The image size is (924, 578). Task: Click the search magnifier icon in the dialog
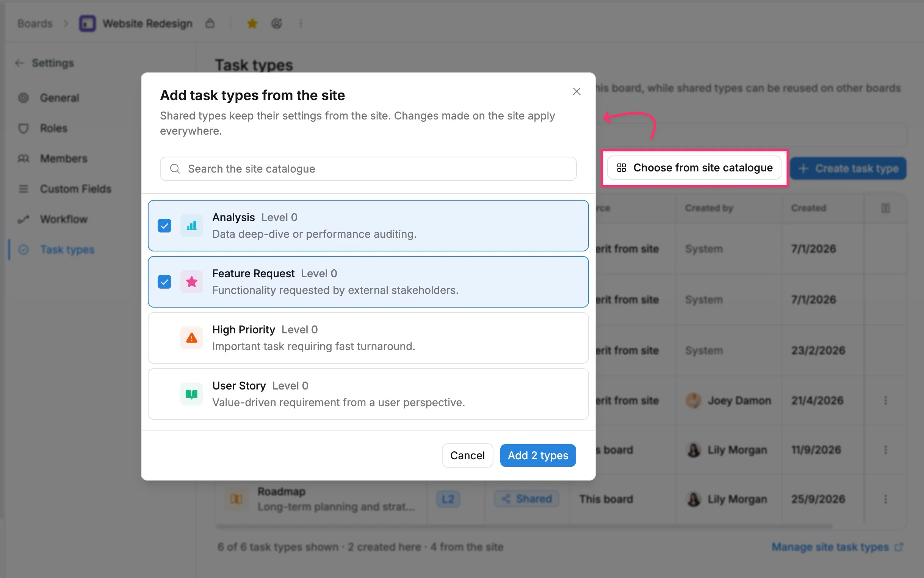click(175, 168)
